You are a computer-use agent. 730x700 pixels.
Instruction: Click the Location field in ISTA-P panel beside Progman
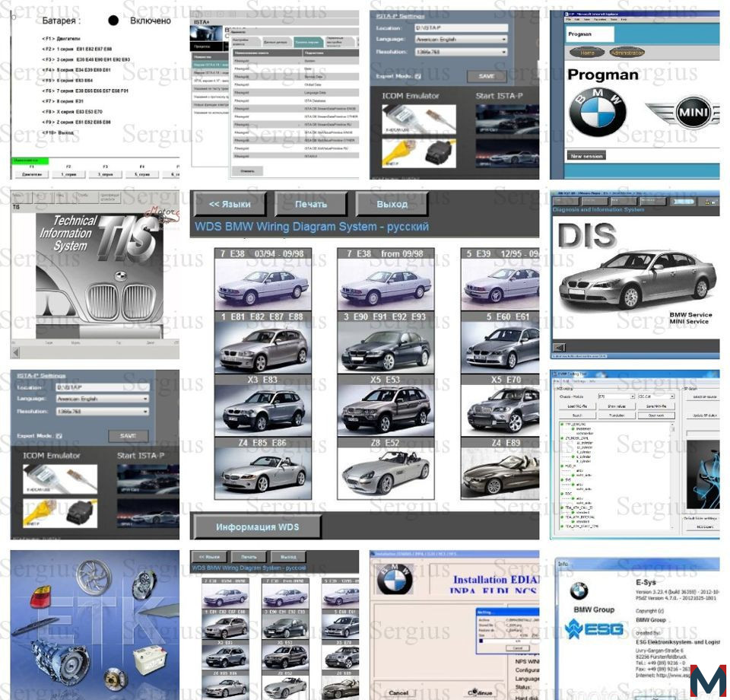[x=461, y=28]
